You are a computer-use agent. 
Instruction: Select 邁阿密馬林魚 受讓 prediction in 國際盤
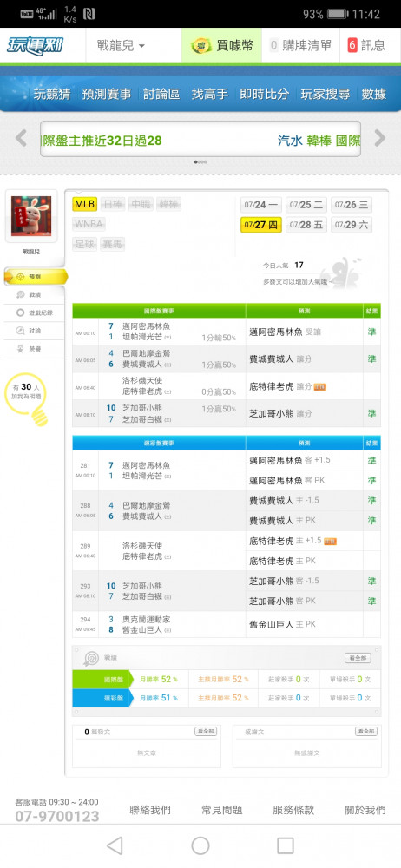[x=286, y=332]
